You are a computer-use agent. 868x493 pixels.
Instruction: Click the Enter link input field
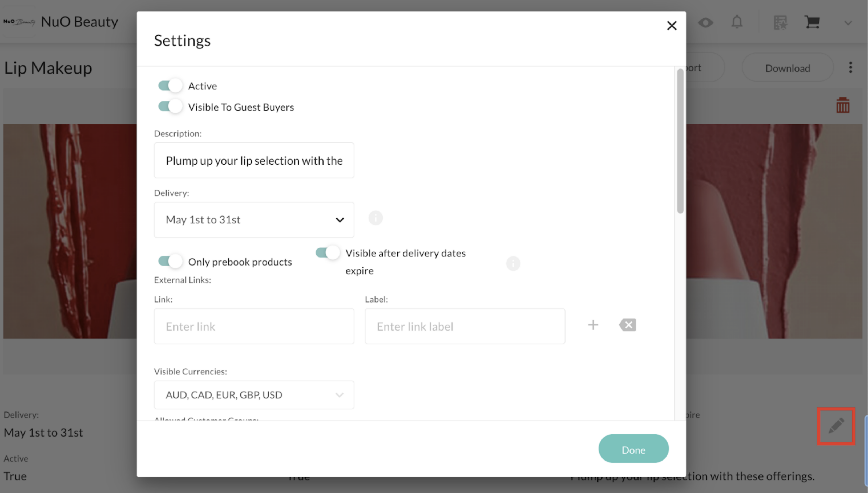[x=254, y=326]
